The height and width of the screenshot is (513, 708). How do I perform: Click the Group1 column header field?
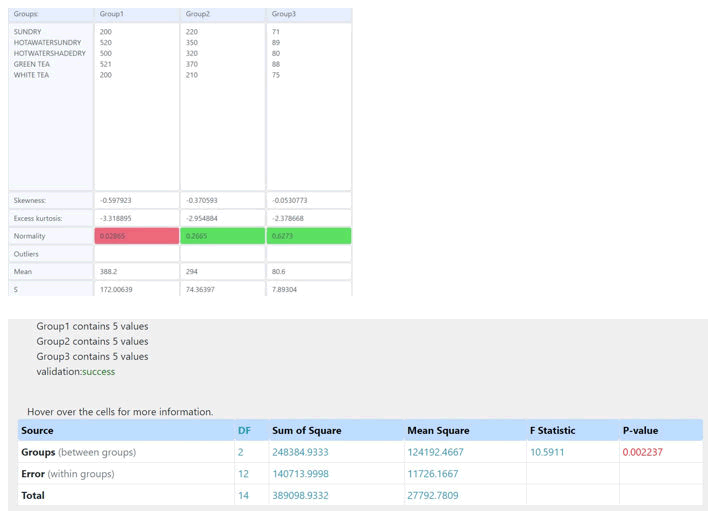pyautogui.click(x=137, y=15)
